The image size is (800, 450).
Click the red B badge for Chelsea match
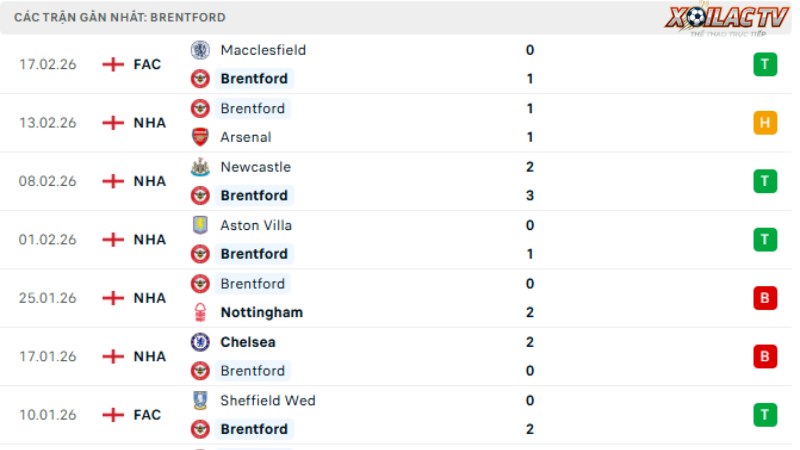click(765, 356)
